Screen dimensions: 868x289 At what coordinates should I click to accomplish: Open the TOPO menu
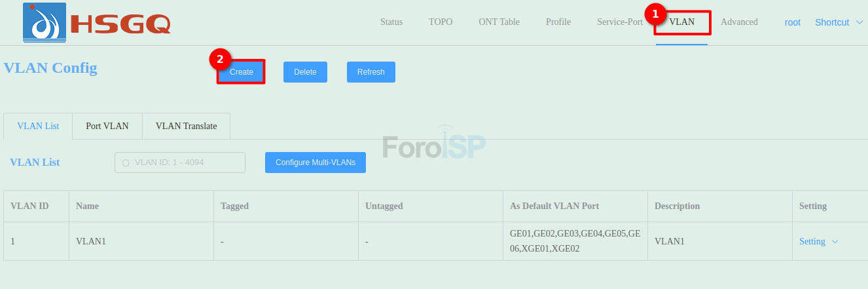pos(441,22)
